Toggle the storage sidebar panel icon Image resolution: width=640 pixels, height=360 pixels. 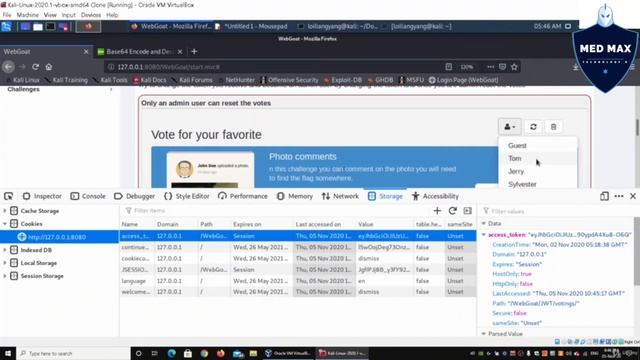click(x=467, y=211)
